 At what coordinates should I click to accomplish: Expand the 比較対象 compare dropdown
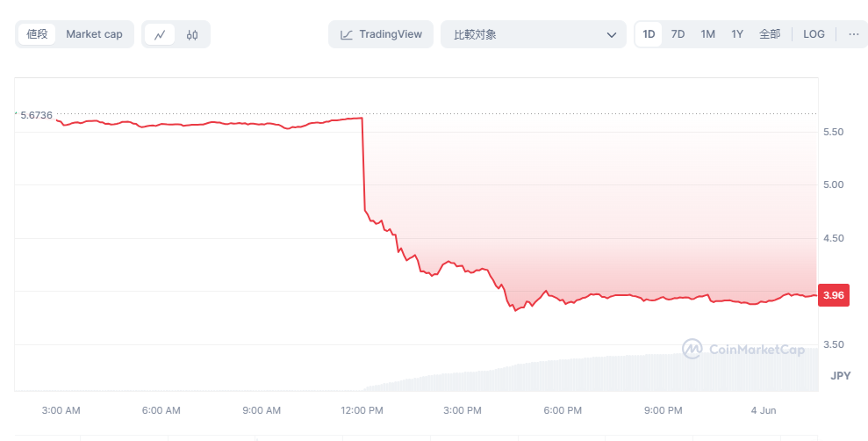click(527, 35)
